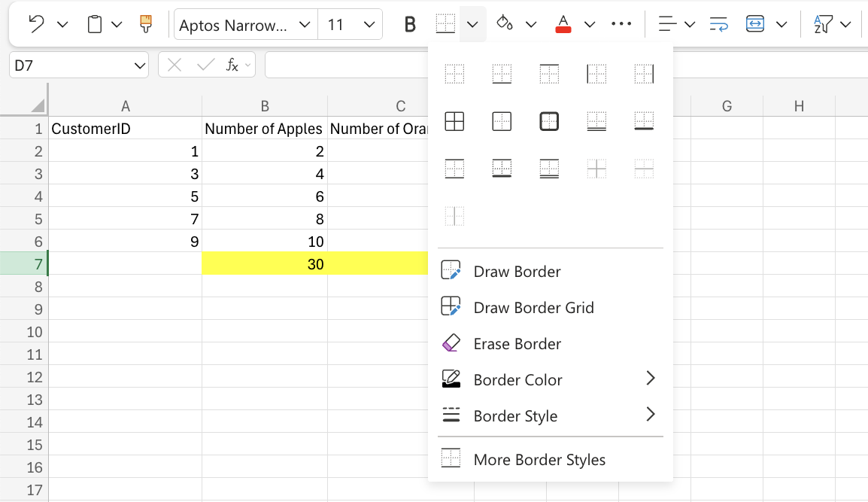Apply the Thick Box Border option
Viewport: 868px width, 502px height.
549,120
